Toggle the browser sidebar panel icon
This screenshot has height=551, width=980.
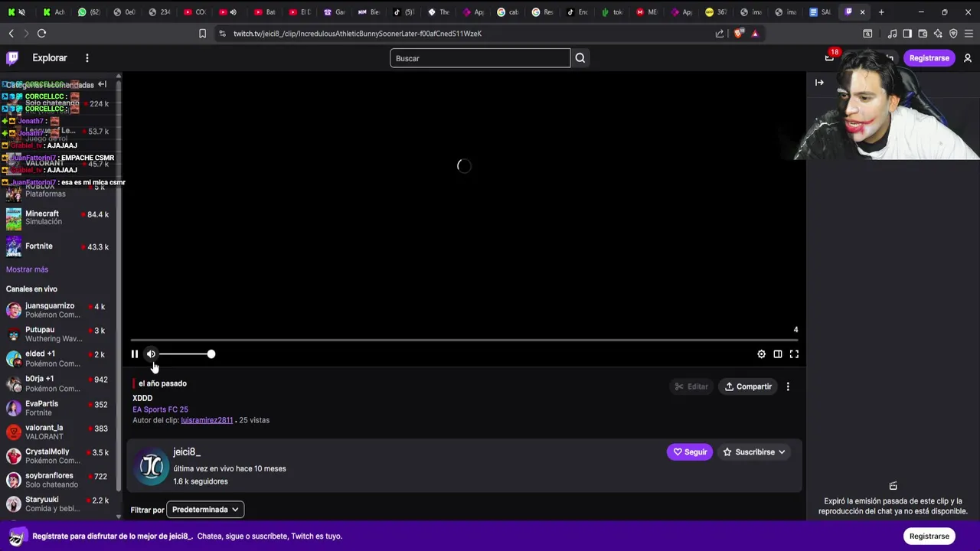(x=907, y=34)
